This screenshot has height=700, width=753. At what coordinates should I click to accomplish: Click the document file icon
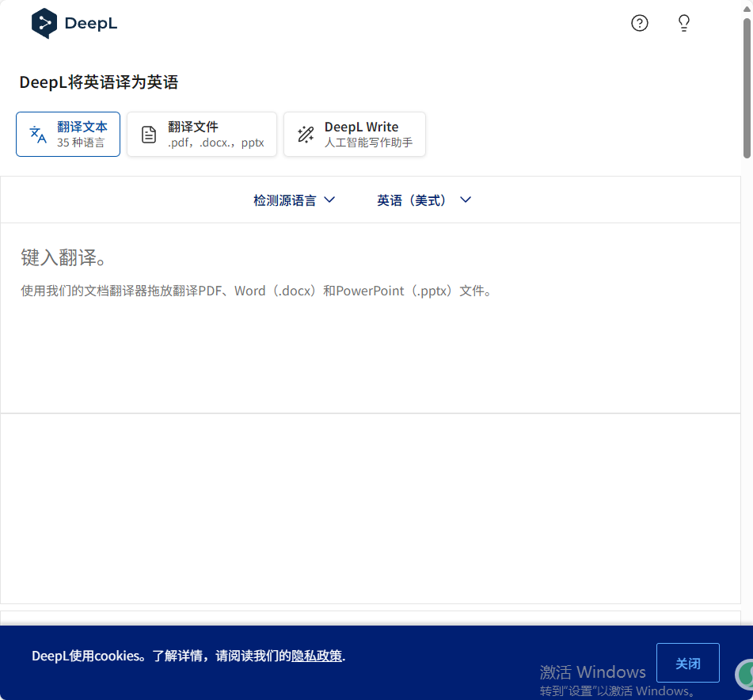(x=149, y=135)
